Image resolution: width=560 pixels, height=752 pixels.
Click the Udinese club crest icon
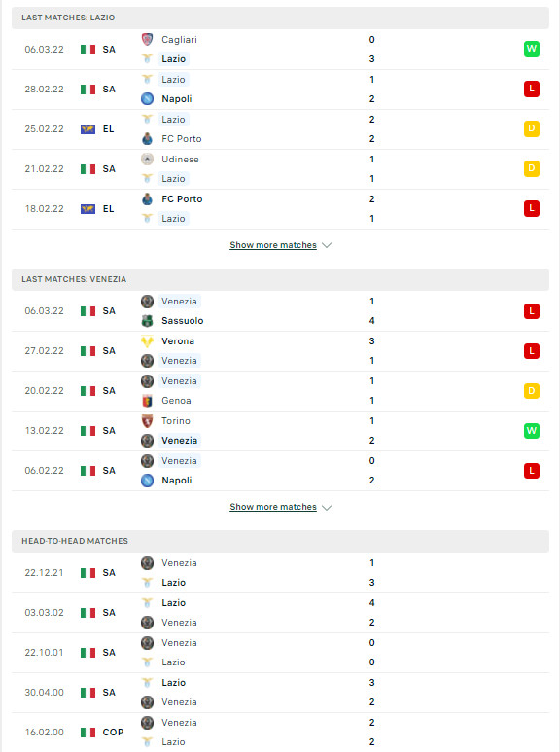[147, 159]
